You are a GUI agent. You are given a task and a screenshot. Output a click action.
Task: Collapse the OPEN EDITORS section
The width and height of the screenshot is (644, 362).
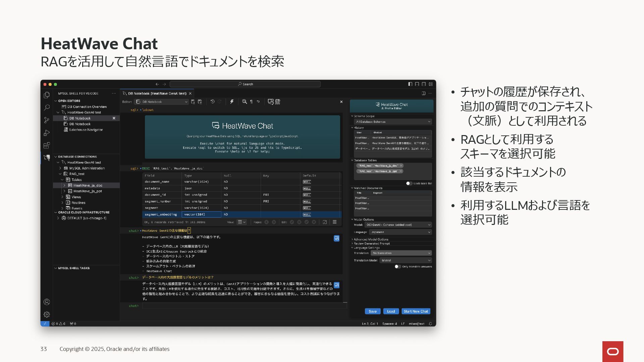click(x=69, y=101)
